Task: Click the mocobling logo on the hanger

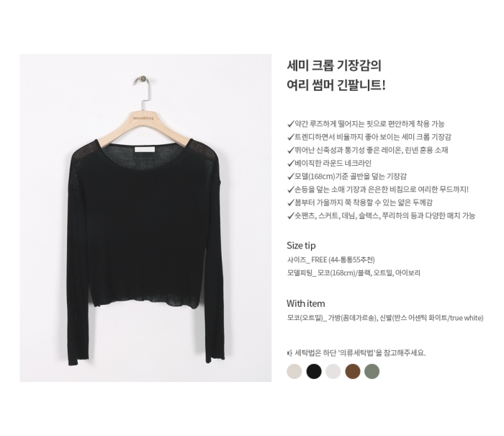Action: (143, 117)
